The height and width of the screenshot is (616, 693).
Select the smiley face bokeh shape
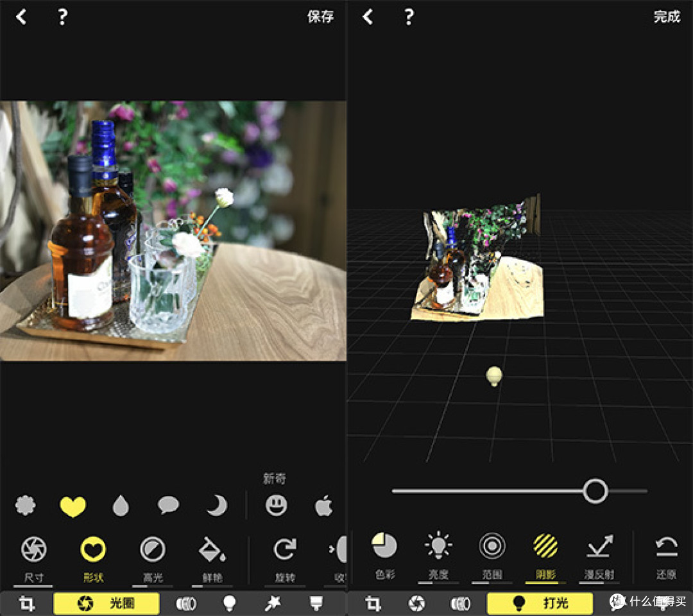click(x=276, y=505)
